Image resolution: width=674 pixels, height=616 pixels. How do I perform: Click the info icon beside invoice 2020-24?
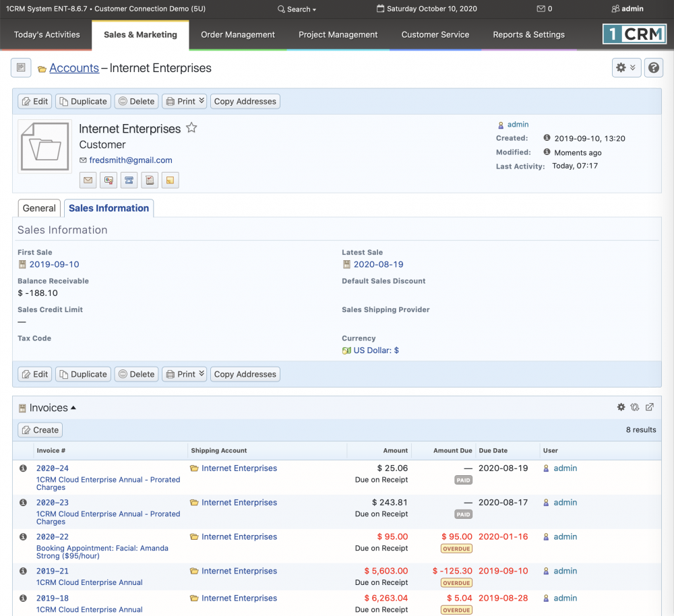point(22,468)
